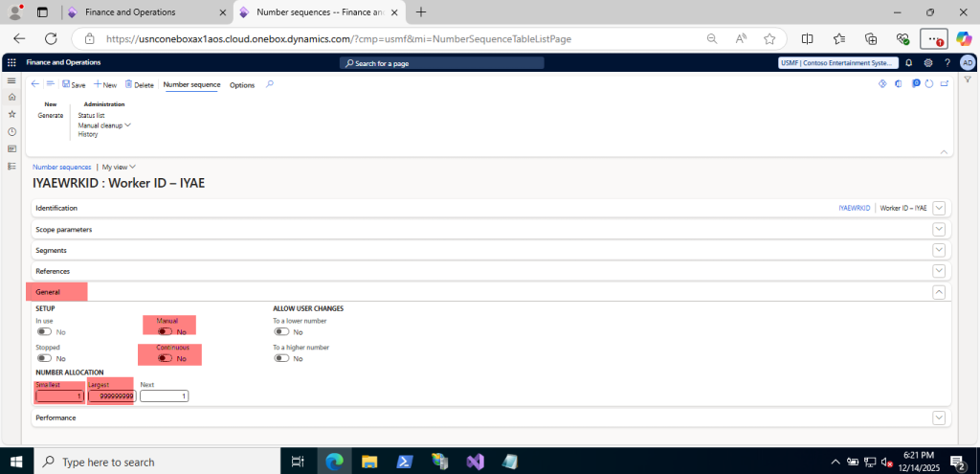
Task: Open Recent clock icon in sidebar
Action: point(11,131)
